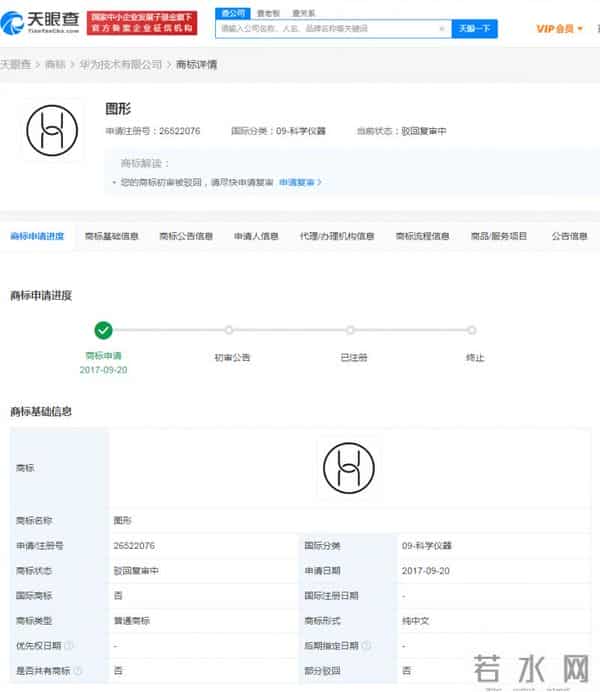The image size is (600, 692).
Task: Click the 商标申请进度 section heading
Action: pos(41,295)
